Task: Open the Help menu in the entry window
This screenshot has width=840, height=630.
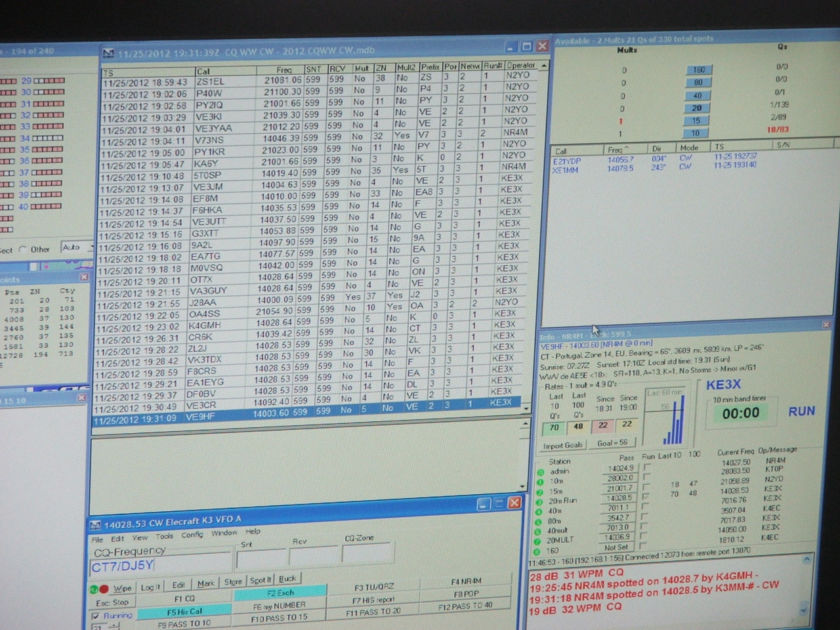Action: [253, 532]
